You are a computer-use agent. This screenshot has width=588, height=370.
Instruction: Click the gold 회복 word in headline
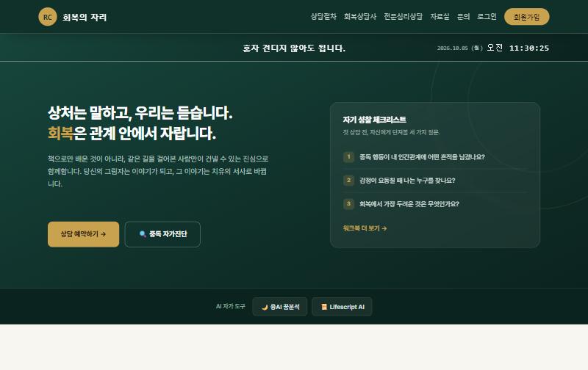coord(60,133)
